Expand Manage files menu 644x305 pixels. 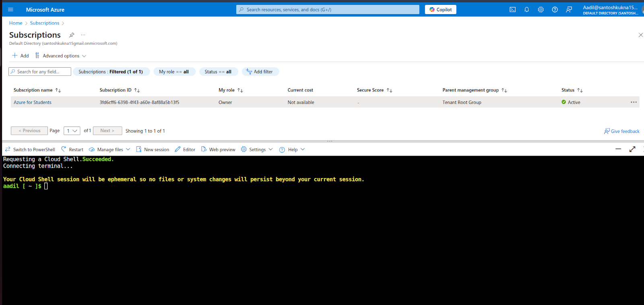pyautogui.click(x=109, y=149)
